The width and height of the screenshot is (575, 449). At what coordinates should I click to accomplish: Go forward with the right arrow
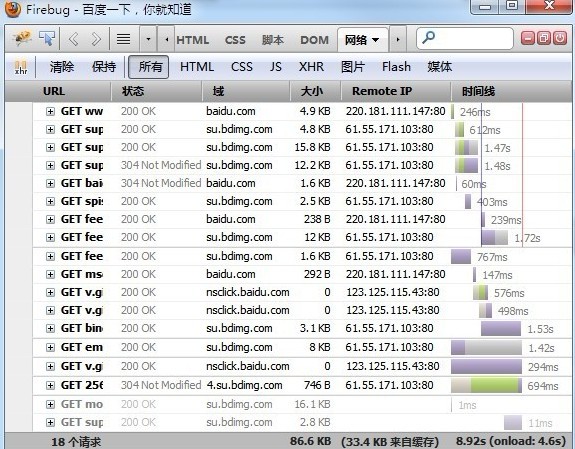(96, 39)
